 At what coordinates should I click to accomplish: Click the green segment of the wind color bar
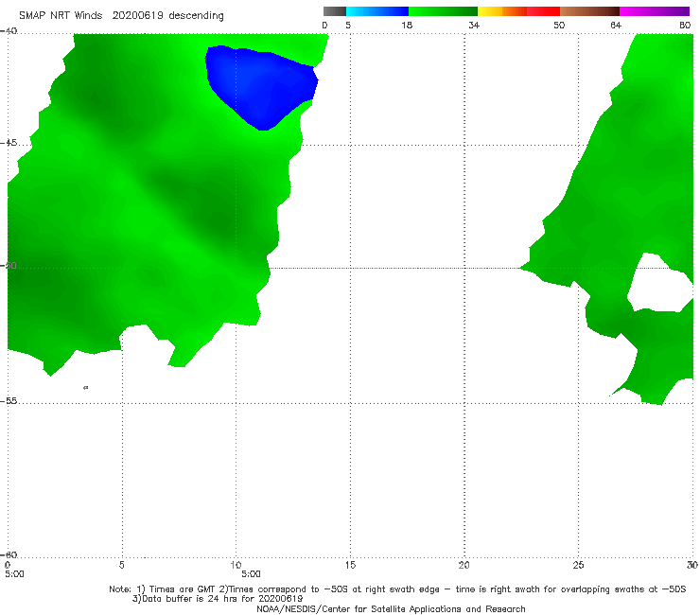point(443,11)
